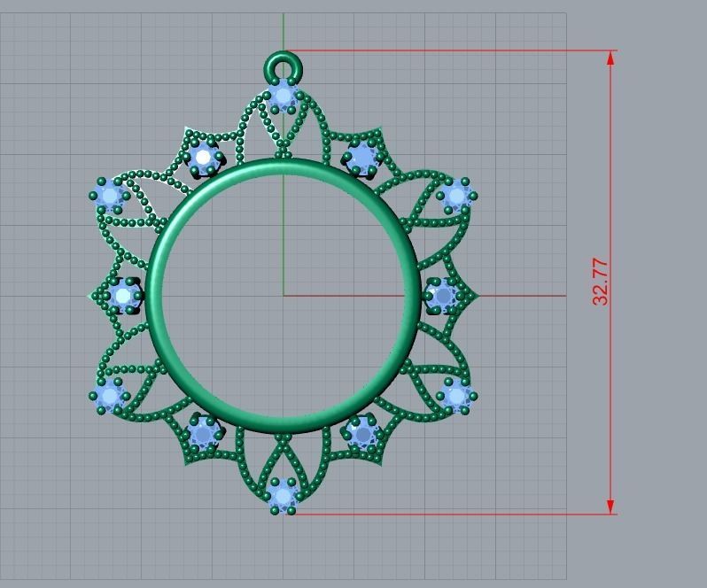This screenshot has height=588, width=707.
Task: Select the inner lower-left gemstone under ring
Action: click(x=204, y=434)
